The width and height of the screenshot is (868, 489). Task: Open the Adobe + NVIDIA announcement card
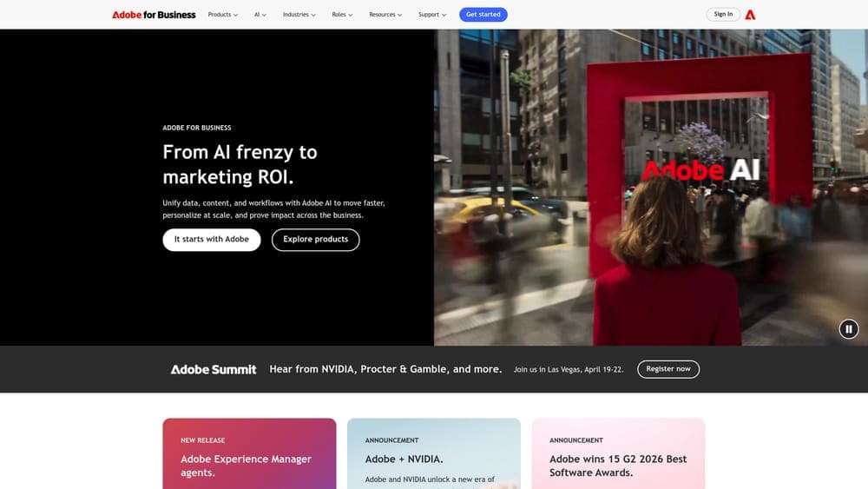433,453
